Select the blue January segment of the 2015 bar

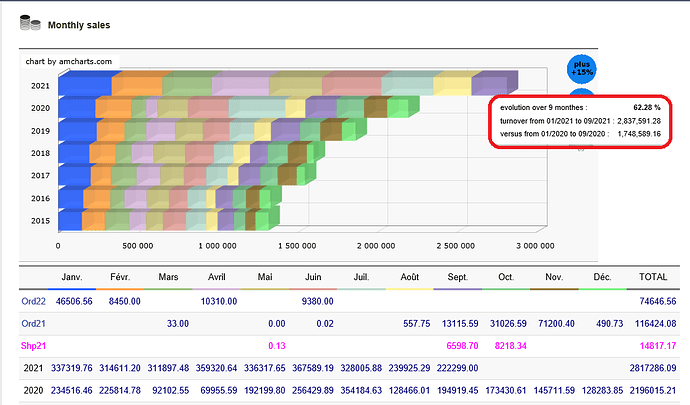coord(70,221)
